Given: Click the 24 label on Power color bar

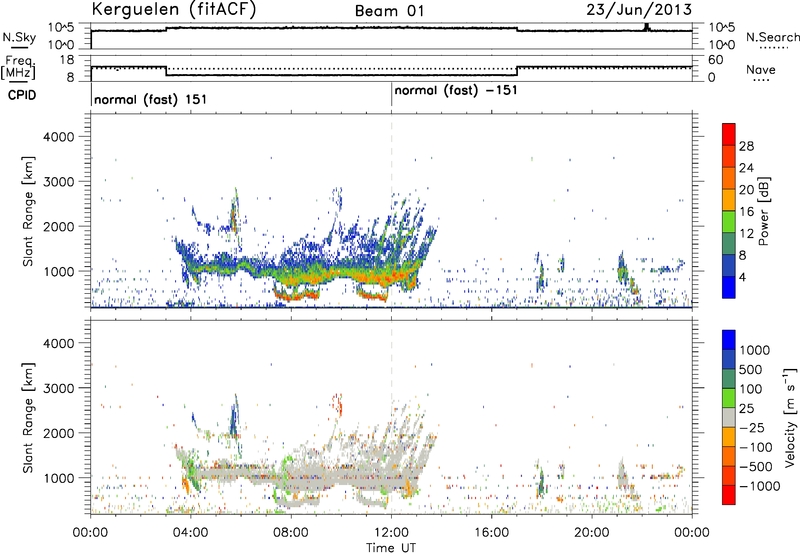Looking at the screenshot, I should 746,168.
